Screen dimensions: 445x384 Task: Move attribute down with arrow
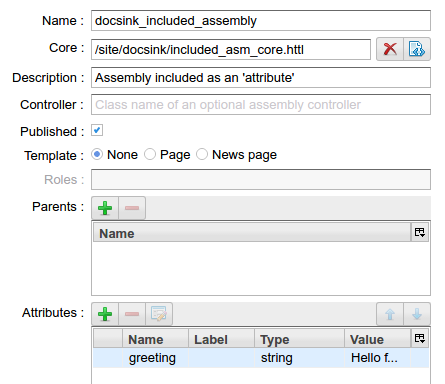coord(417,314)
